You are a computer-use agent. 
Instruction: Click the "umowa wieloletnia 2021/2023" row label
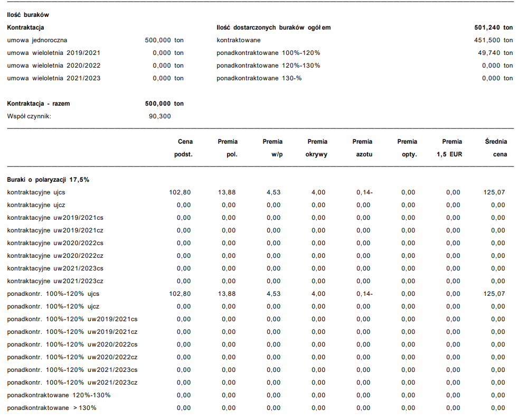click(53, 78)
